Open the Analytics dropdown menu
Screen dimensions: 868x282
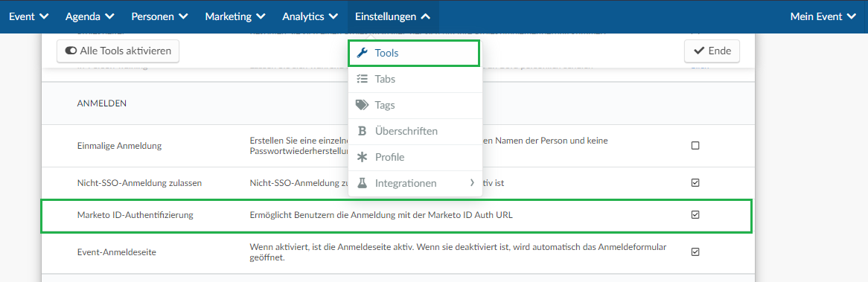pyautogui.click(x=310, y=16)
